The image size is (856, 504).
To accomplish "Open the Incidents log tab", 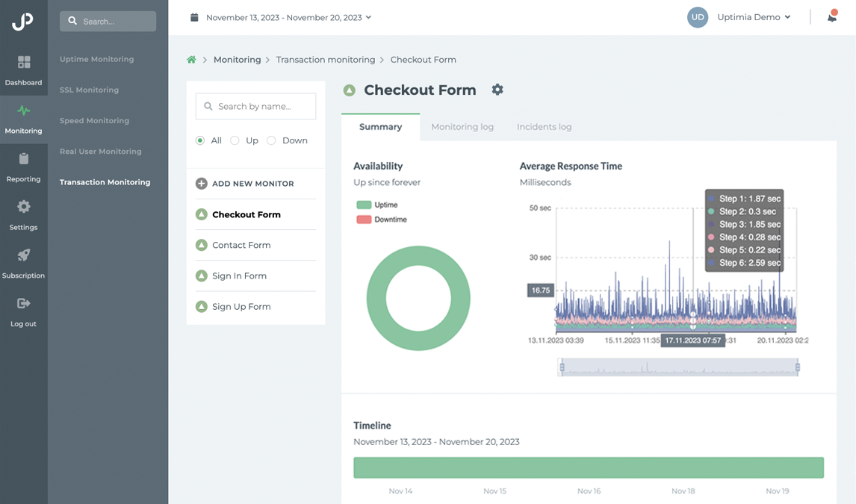I will (x=543, y=127).
